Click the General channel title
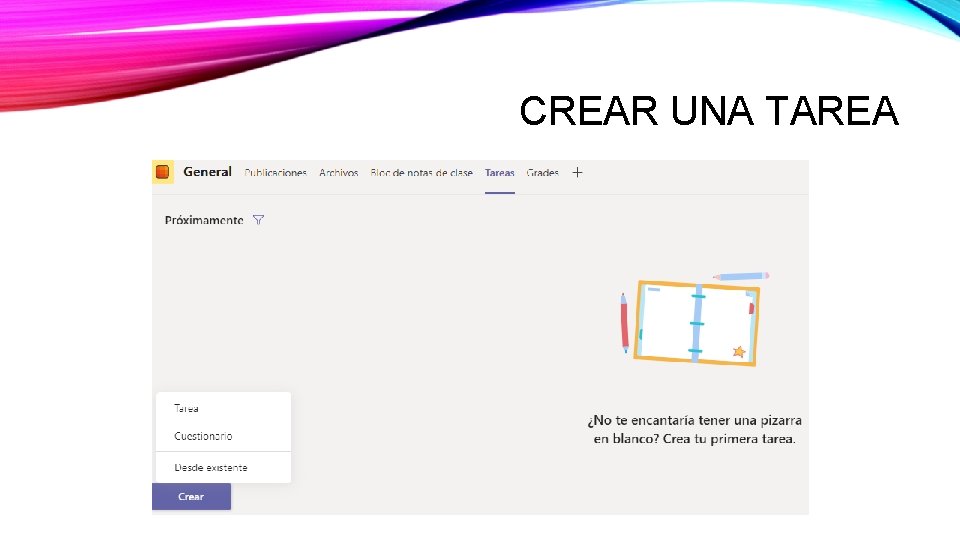960x540 pixels. pyautogui.click(x=208, y=172)
